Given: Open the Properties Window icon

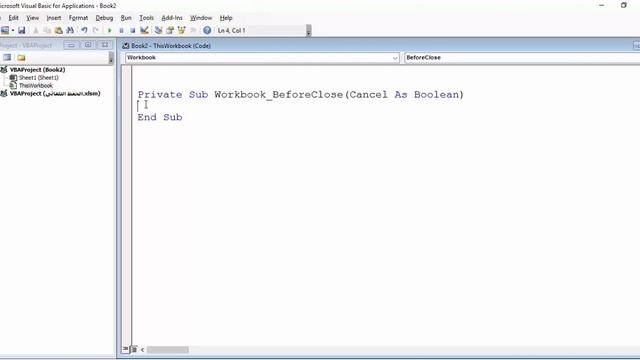Looking at the screenshot, I should [x=170, y=30].
